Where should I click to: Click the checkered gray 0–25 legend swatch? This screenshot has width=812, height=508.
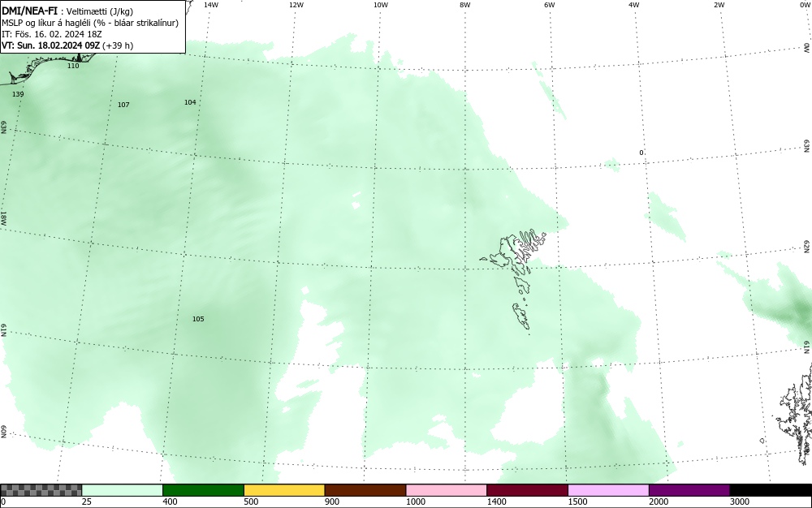click(41, 490)
